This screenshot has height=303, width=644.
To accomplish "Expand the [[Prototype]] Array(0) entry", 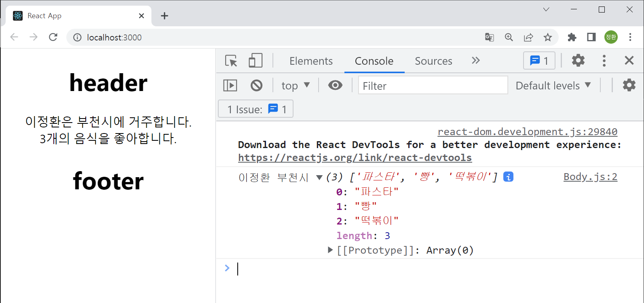I will click(x=330, y=250).
